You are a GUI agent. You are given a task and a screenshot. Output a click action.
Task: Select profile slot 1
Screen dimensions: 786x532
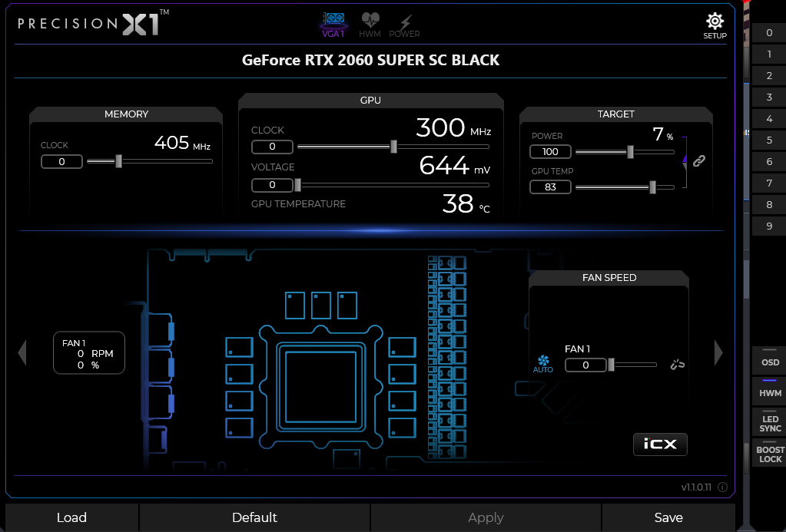[x=769, y=55]
